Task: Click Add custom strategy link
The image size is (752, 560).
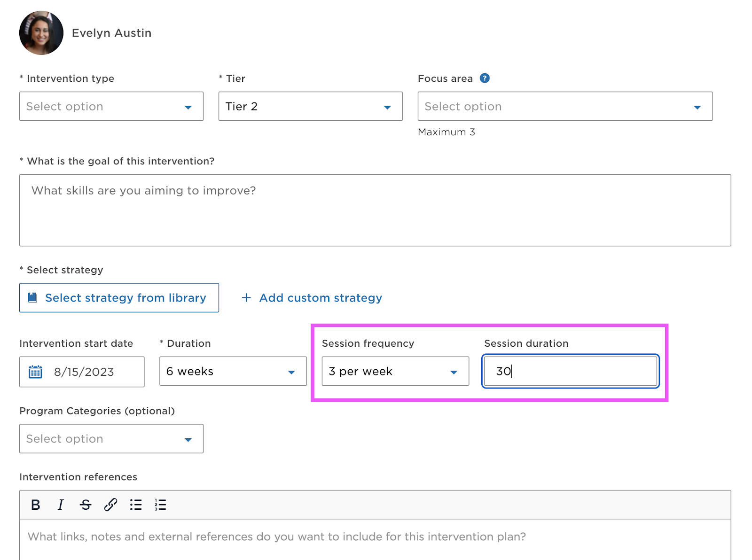Action: coord(312,298)
